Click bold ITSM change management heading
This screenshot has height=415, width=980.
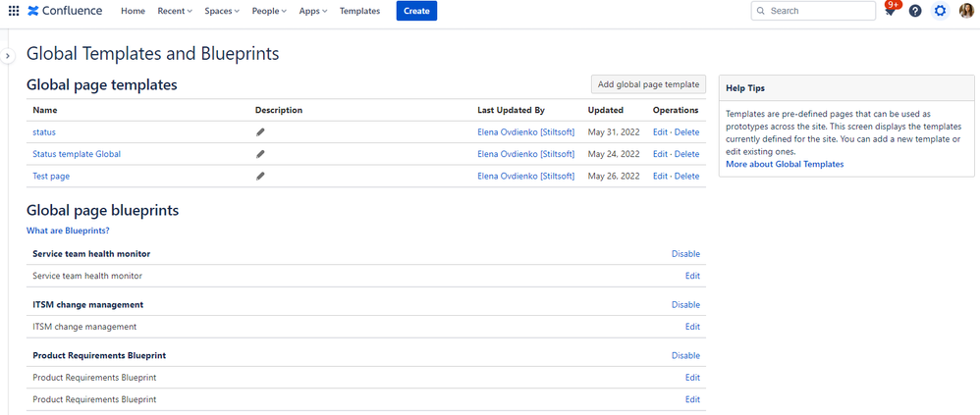click(x=88, y=304)
